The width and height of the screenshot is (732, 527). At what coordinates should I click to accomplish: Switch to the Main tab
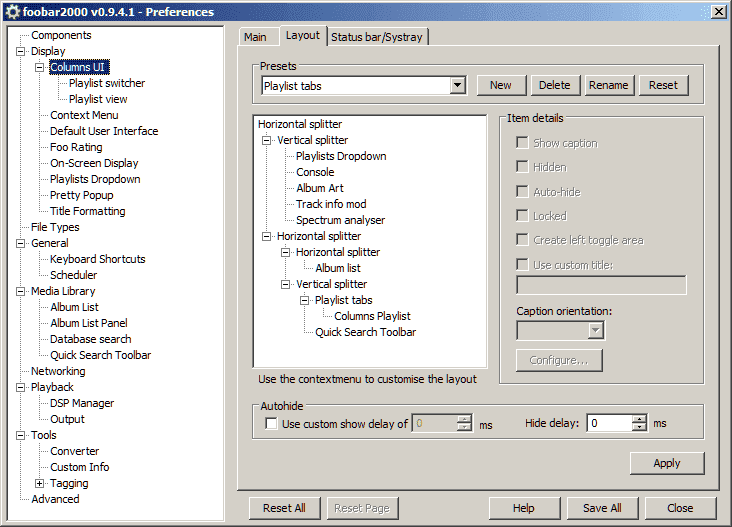(255, 37)
